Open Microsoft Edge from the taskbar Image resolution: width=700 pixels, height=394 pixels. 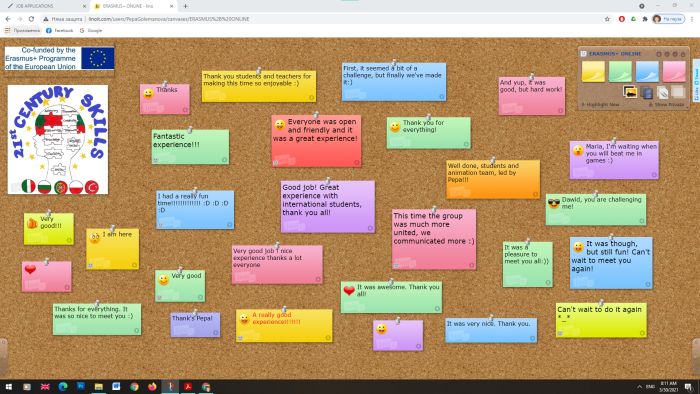tap(62, 386)
